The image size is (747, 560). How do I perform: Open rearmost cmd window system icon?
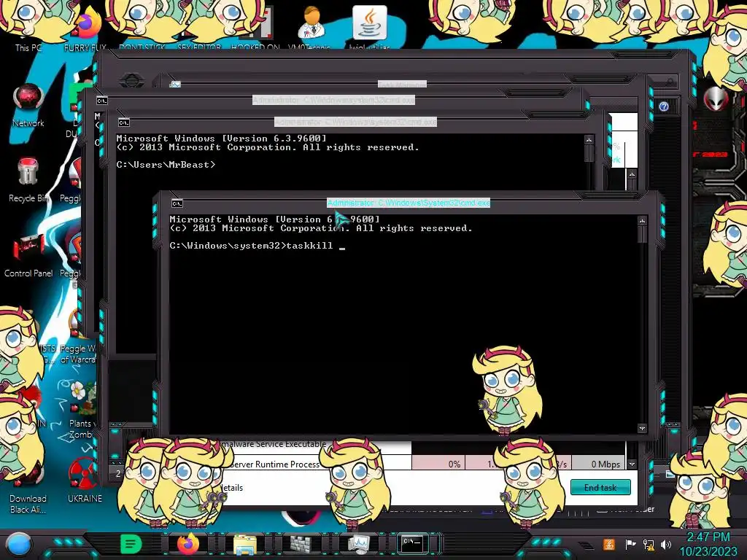[x=102, y=101]
